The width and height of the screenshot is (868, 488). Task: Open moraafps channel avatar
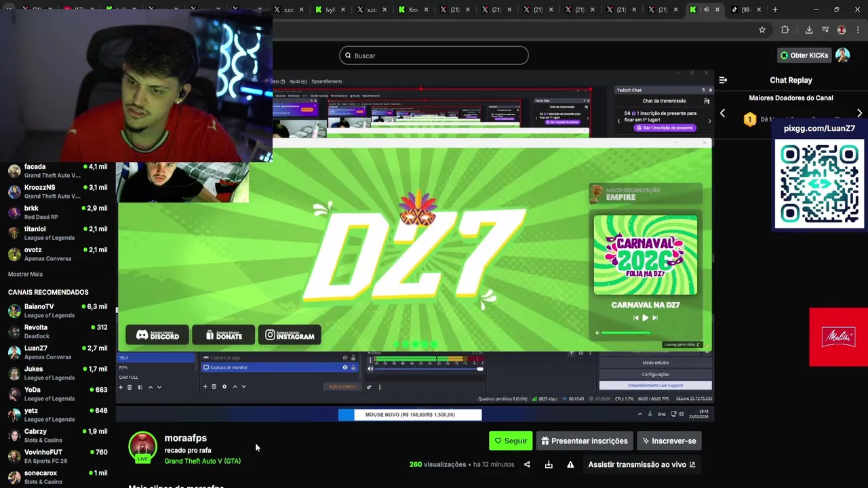click(142, 448)
